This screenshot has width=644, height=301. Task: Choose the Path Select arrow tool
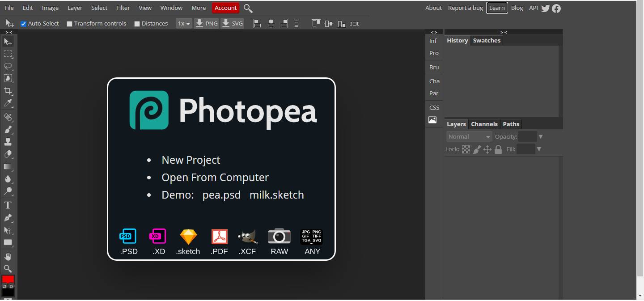click(8, 230)
